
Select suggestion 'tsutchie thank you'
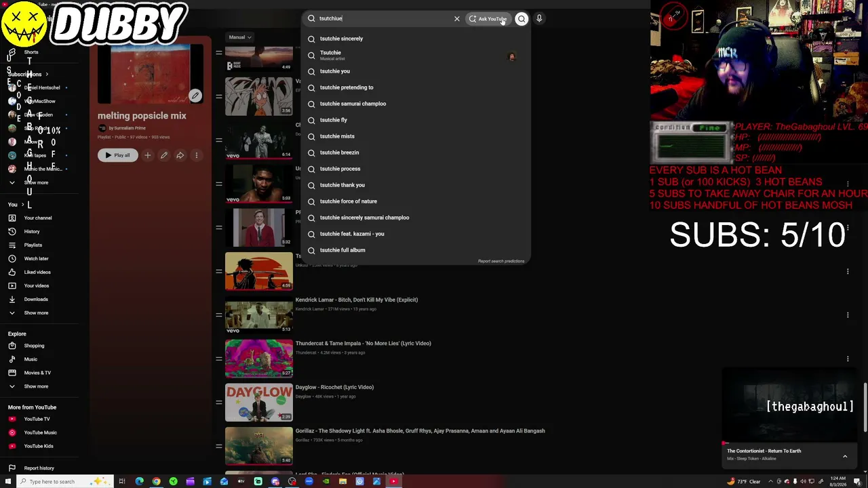(415, 185)
